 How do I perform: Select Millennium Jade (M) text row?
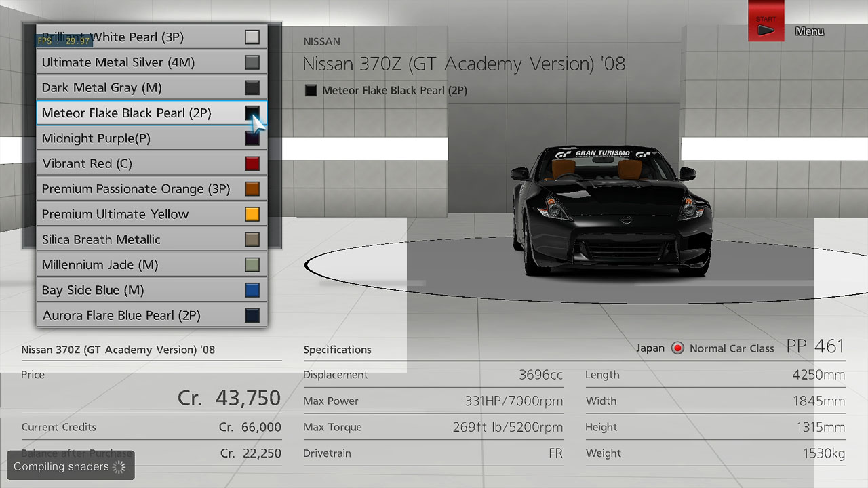(x=152, y=265)
